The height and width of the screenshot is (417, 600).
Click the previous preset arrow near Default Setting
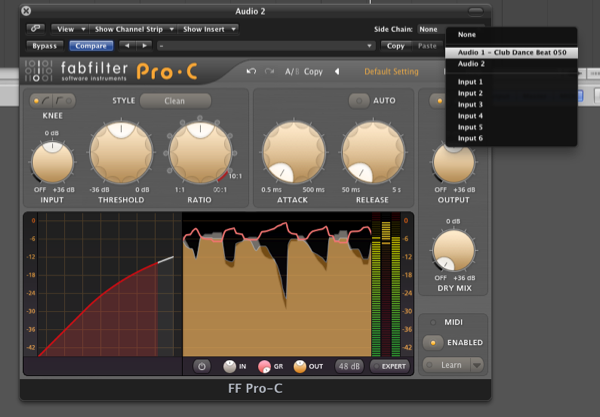pyautogui.click(x=337, y=71)
